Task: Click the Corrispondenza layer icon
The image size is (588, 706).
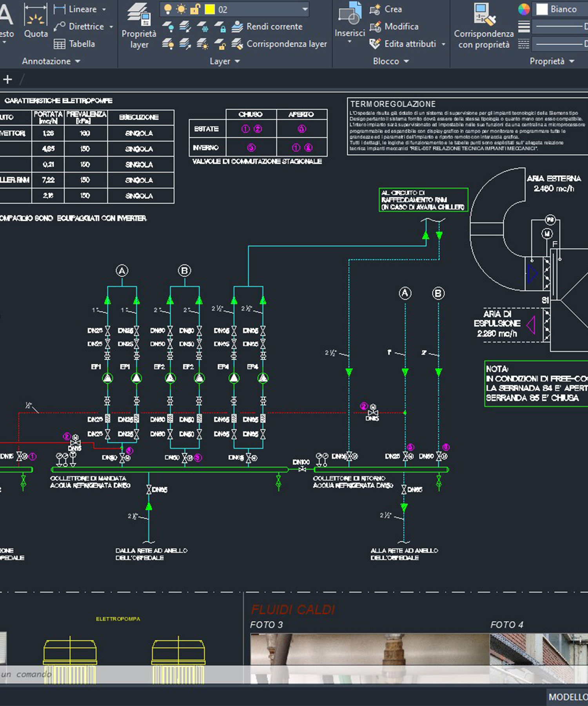Action: coord(237,44)
